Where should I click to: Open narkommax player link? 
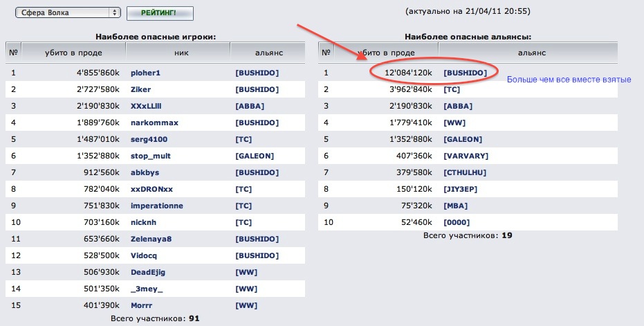click(154, 123)
